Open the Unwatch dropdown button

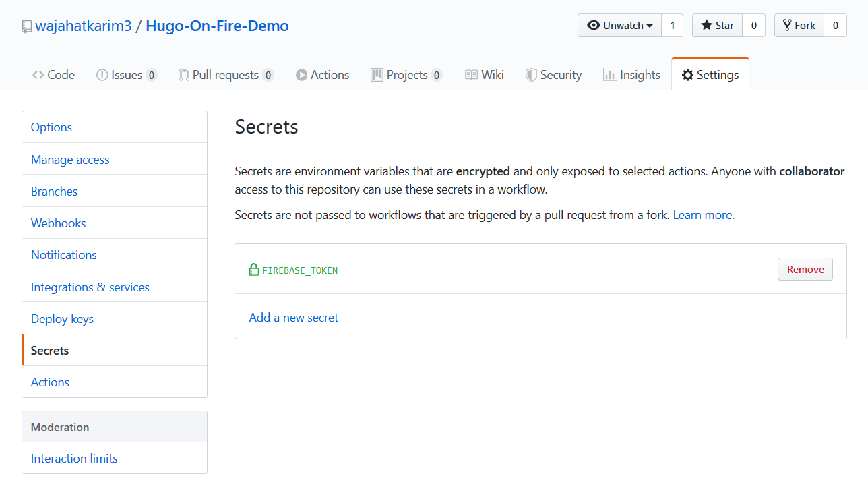[x=619, y=26]
